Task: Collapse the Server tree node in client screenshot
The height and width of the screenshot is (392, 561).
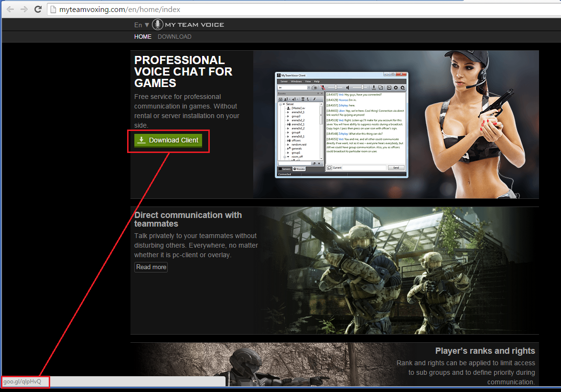Action: 280,104
